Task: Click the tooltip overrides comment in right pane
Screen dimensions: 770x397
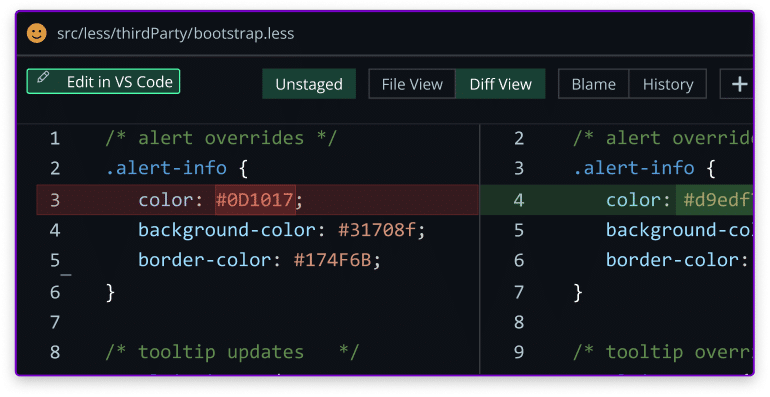Action: (663, 352)
